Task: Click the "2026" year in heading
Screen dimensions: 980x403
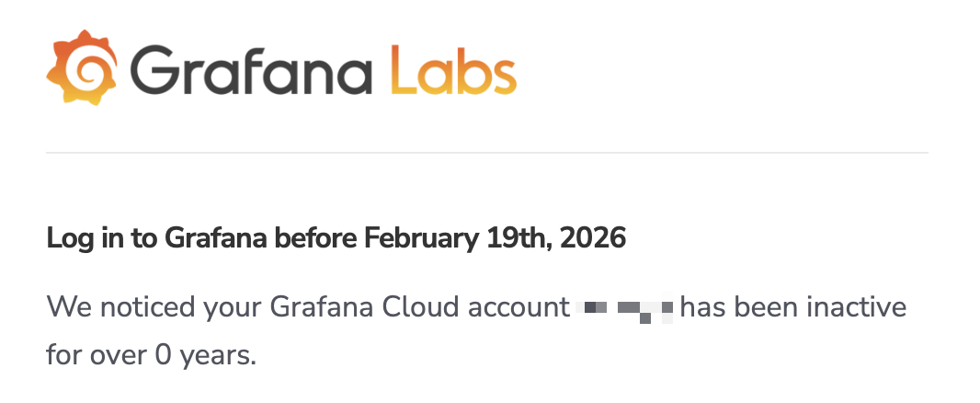Action: 593,239
